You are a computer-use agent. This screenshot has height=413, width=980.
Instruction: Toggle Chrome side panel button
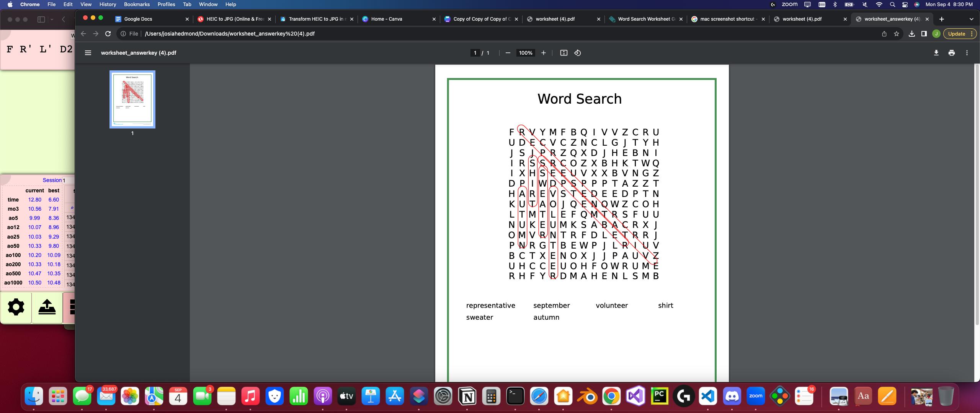pyautogui.click(x=924, y=34)
